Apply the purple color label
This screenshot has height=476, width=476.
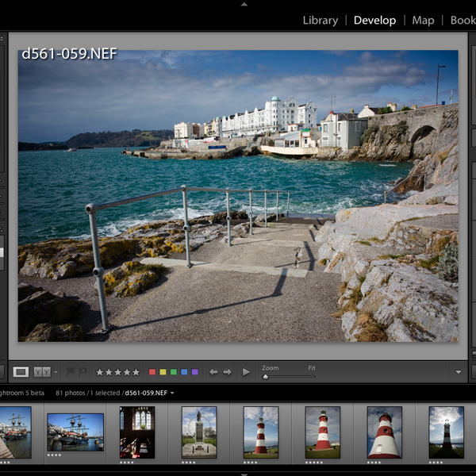tap(194, 371)
